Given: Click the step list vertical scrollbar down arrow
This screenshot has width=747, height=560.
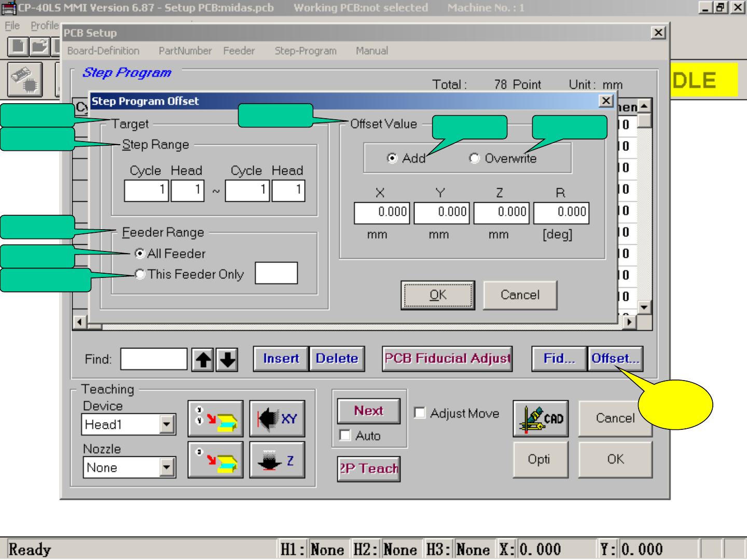Looking at the screenshot, I should tap(644, 307).
